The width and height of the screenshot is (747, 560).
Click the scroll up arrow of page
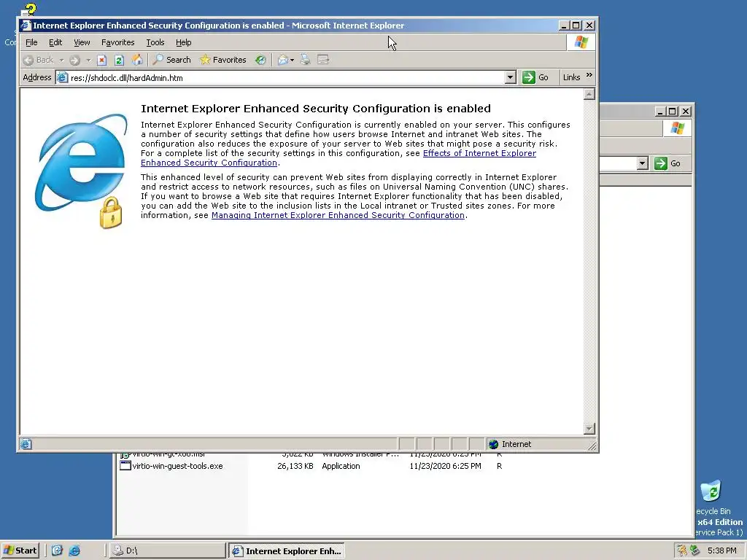pyautogui.click(x=589, y=94)
